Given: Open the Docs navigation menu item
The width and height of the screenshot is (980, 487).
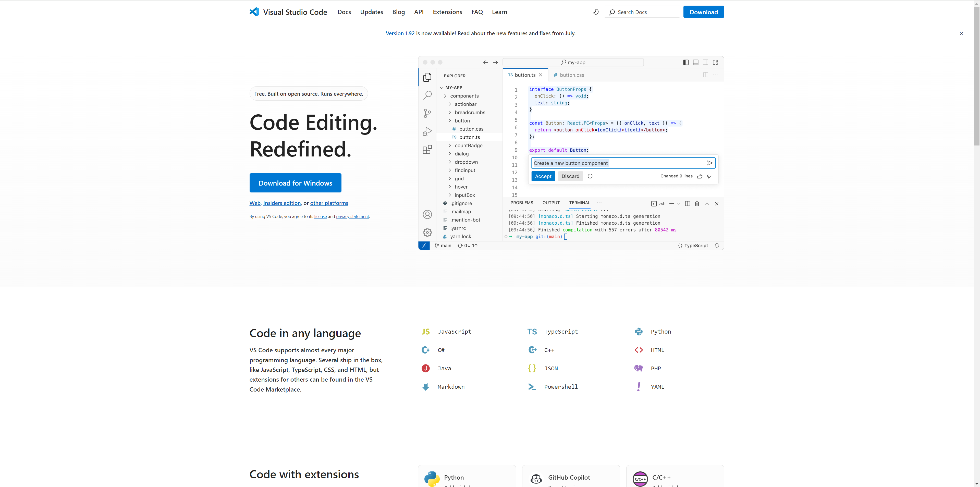Looking at the screenshot, I should [x=344, y=12].
